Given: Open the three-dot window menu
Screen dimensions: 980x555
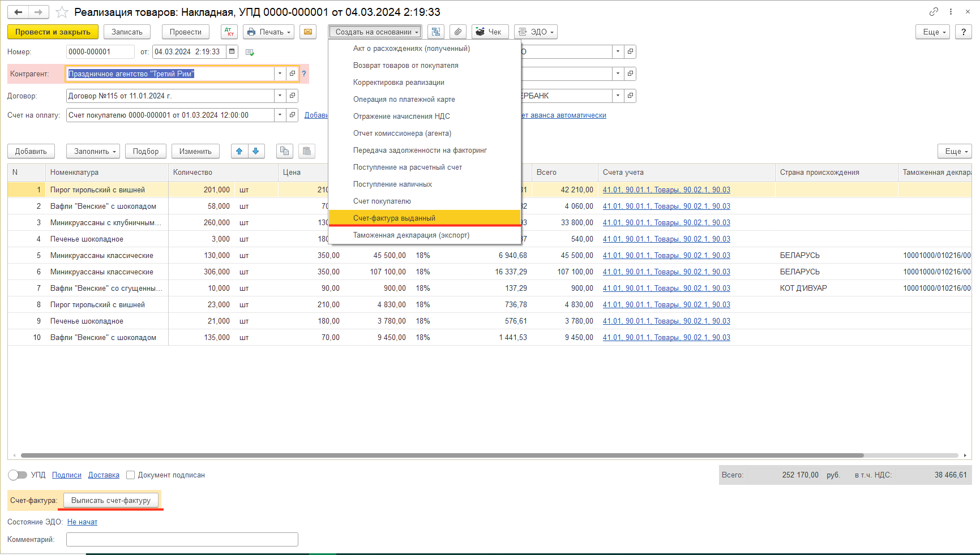Looking at the screenshot, I should click(951, 11).
